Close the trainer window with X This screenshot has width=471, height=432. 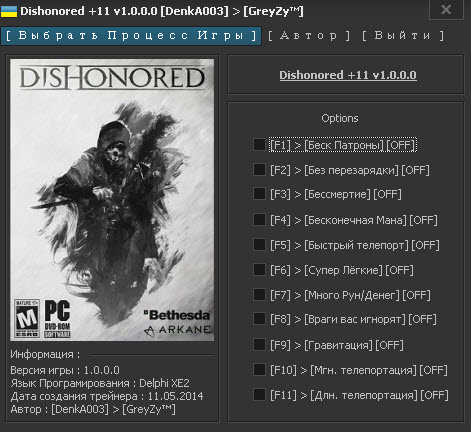pyautogui.click(x=446, y=9)
